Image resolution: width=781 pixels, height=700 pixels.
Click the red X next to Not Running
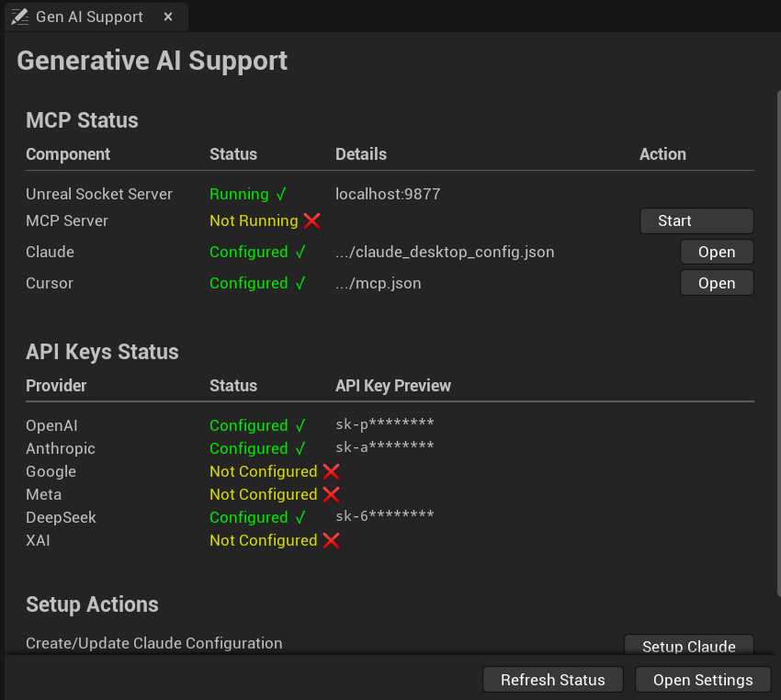pos(311,220)
